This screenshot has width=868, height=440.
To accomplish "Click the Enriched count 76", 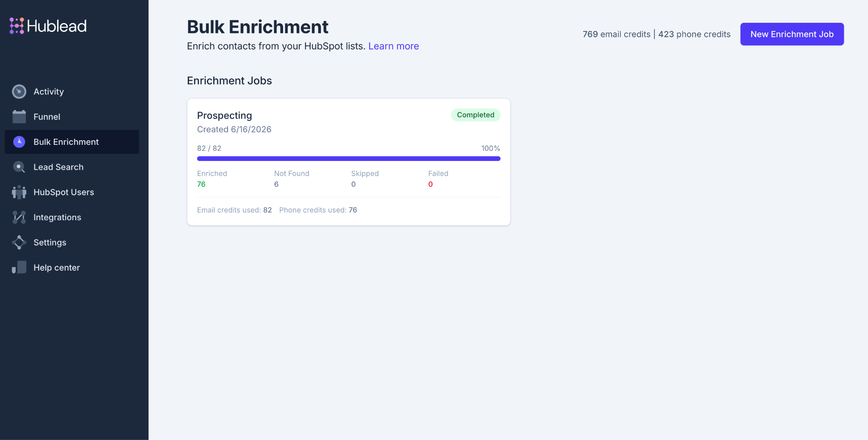I will [201, 184].
